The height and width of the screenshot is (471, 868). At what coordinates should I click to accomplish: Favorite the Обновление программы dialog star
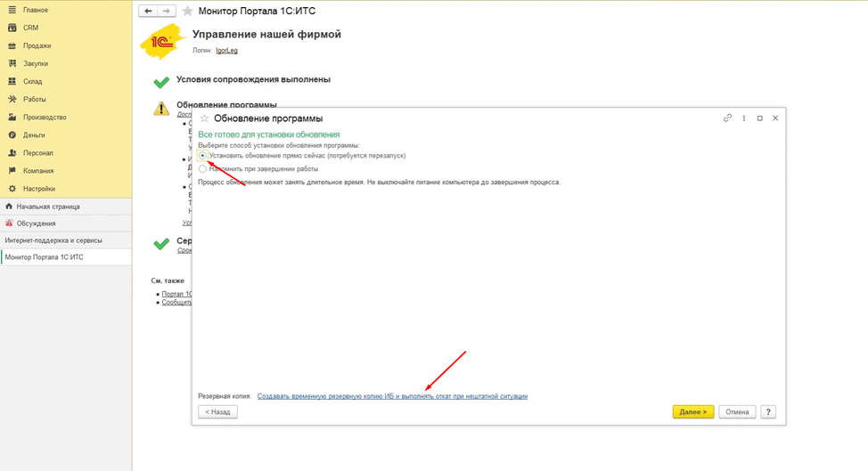tap(204, 118)
